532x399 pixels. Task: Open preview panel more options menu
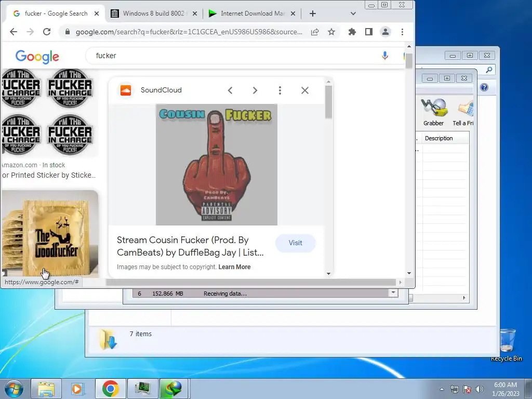280,90
